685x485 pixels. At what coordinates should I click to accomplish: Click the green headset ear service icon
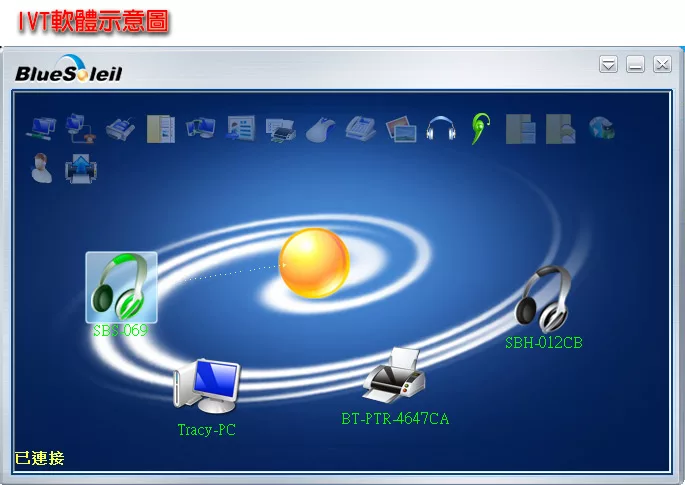[480, 129]
